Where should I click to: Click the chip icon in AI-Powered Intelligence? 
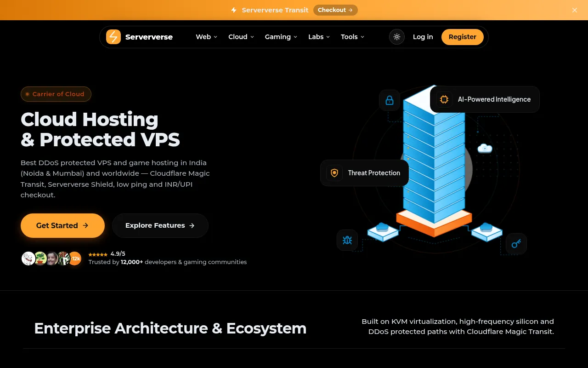pos(444,99)
